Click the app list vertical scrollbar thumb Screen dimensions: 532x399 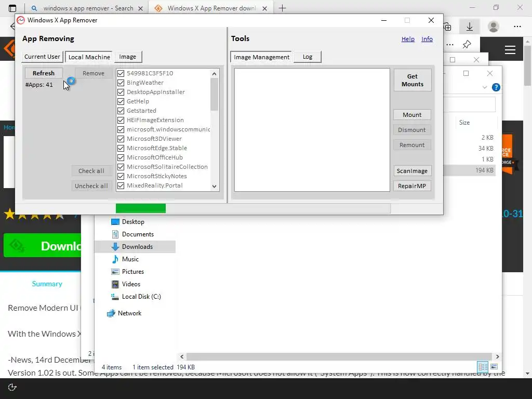click(214, 95)
